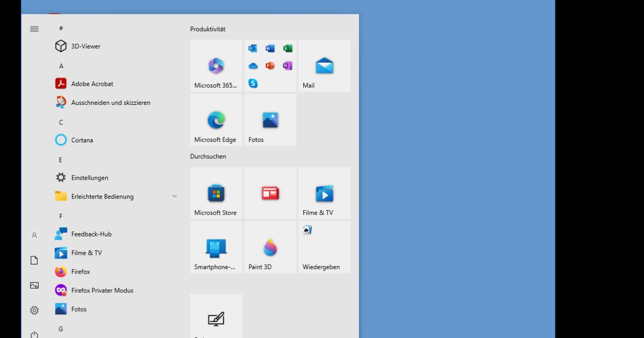
Task: Click the letter C section header
Action: click(x=61, y=123)
